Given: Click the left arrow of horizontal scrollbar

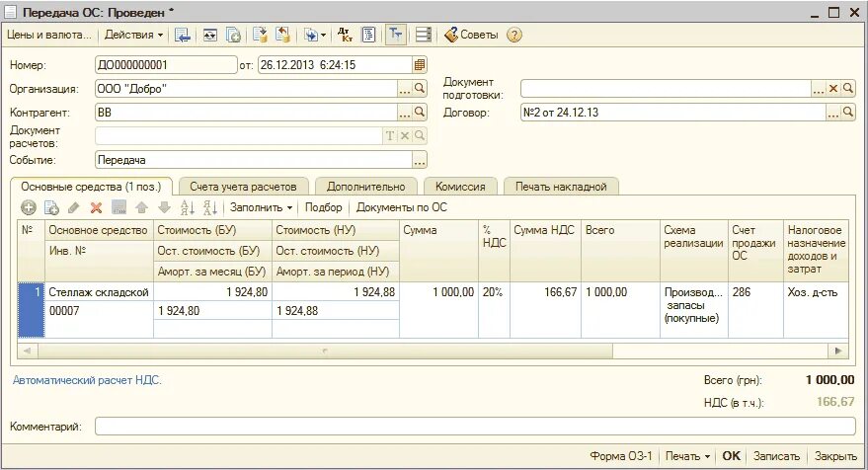Looking at the screenshot, I should coord(27,351).
